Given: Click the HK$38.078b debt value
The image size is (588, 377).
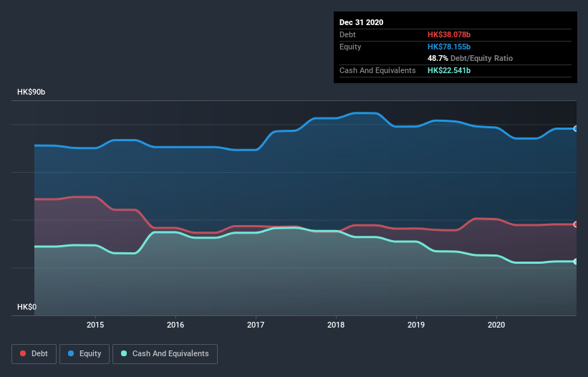Looking at the screenshot, I should [x=449, y=34].
